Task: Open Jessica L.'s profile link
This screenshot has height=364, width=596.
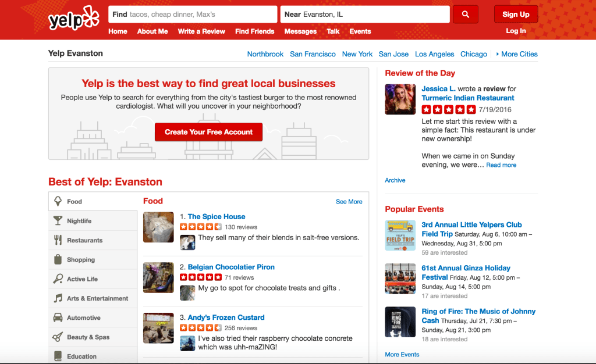Action: tap(438, 88)
